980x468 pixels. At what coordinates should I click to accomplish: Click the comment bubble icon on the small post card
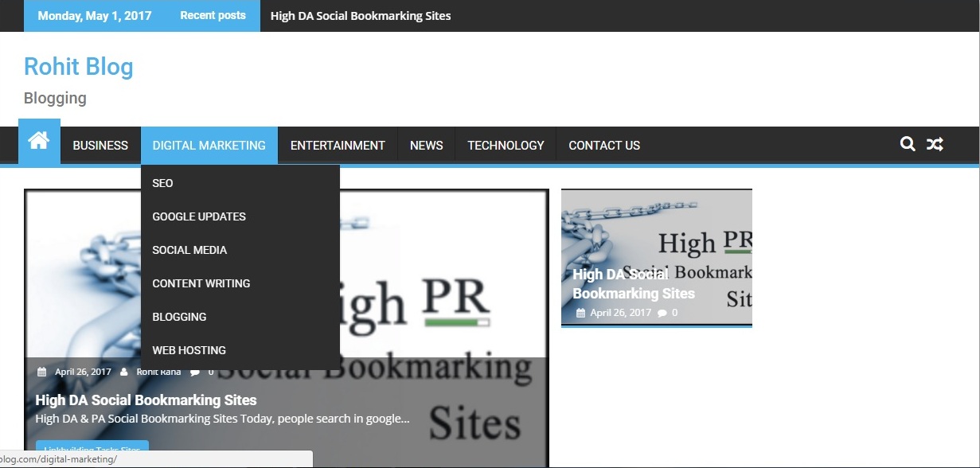(x=662, y=313)
